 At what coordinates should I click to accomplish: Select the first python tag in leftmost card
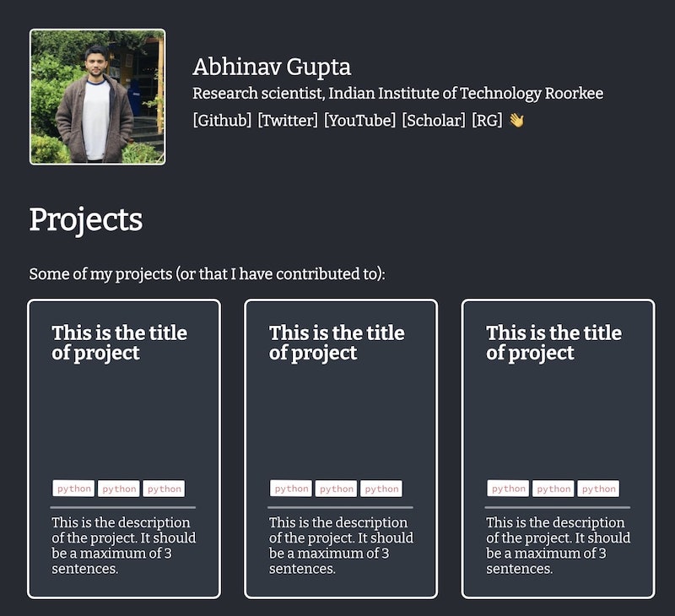(x=75, y=488)
